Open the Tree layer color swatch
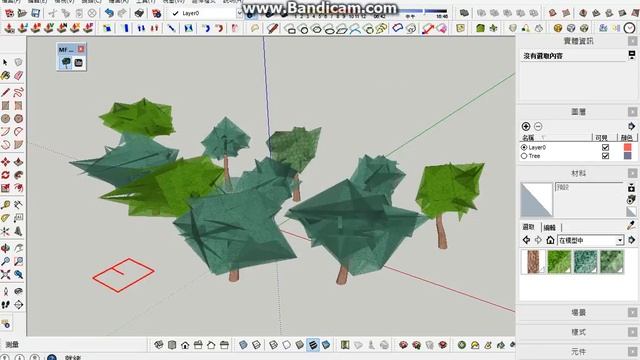Viewport: 640px width, 360px height. click(x=627, y=156)
